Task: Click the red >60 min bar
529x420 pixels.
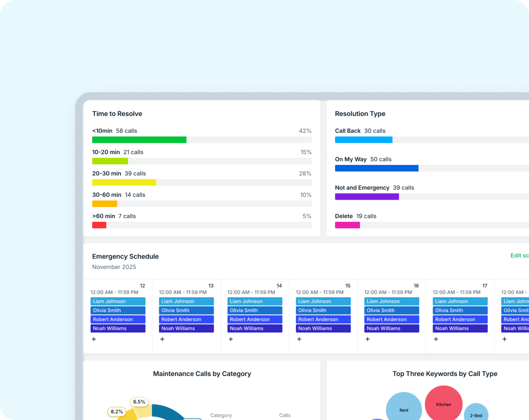Action: 99,225
